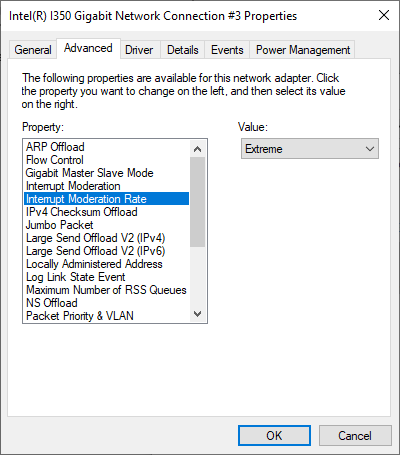Viewport: 400px width, 455px height.
Task: Select ARP Offload property
Action: tap(106, 147)
